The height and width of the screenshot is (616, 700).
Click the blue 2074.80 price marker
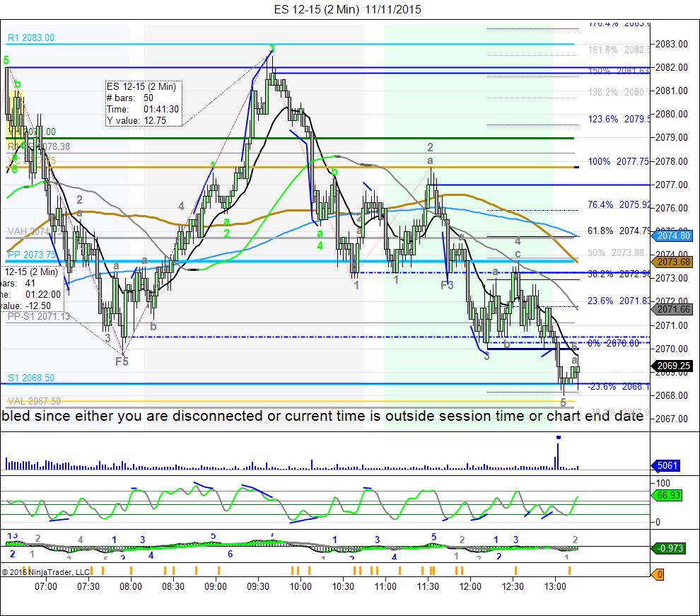673,236
